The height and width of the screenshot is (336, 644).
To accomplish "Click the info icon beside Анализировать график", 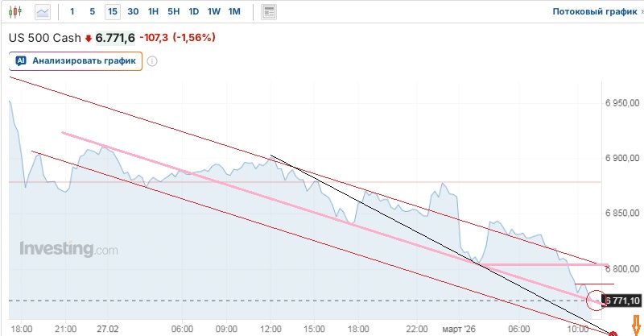I will (x=152, y=60).
